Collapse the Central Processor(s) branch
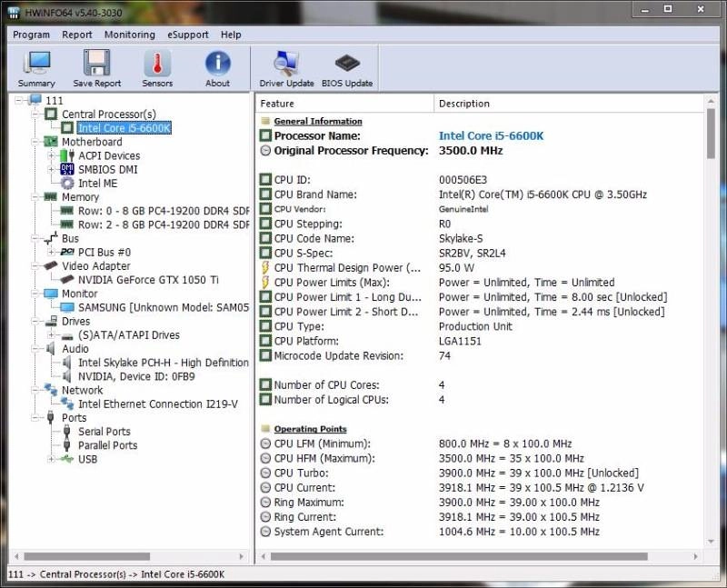This screenshot has width=727, height=588. pyautogui.click(x=35, y=115)
